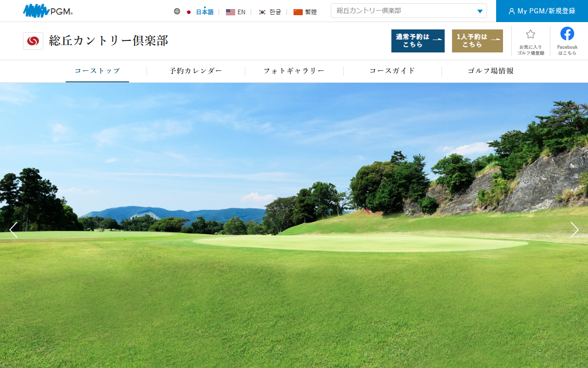This screenshot has width=588, height=368.
Task: Show previous slide with left arrow
Action: 13,230
